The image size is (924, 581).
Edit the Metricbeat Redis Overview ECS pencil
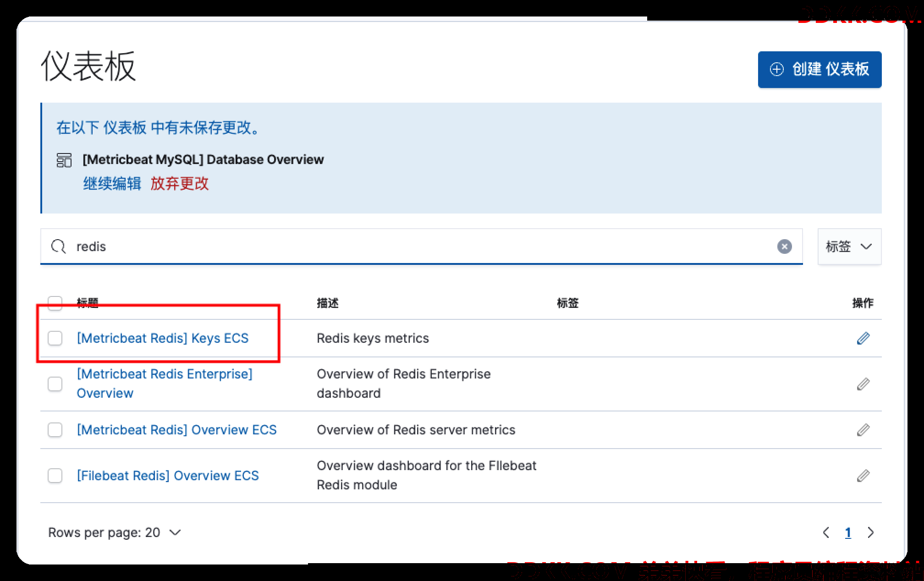[863, 430]
